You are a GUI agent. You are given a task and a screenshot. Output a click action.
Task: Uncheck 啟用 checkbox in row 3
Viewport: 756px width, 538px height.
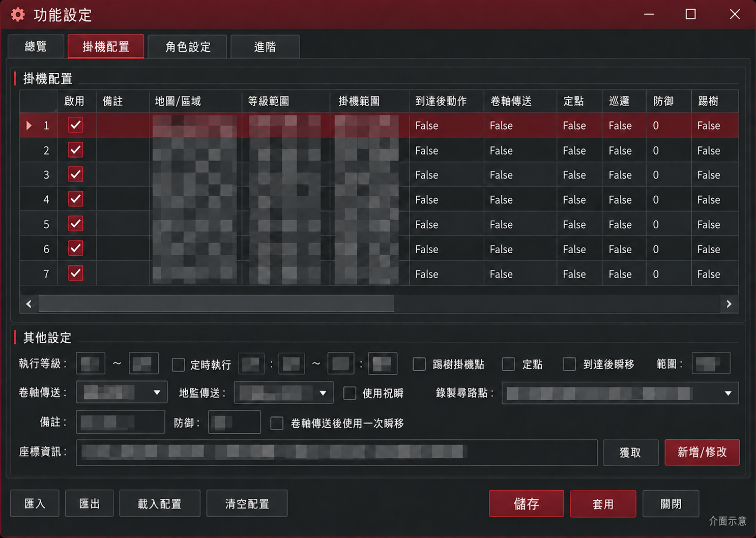(76, 174)
